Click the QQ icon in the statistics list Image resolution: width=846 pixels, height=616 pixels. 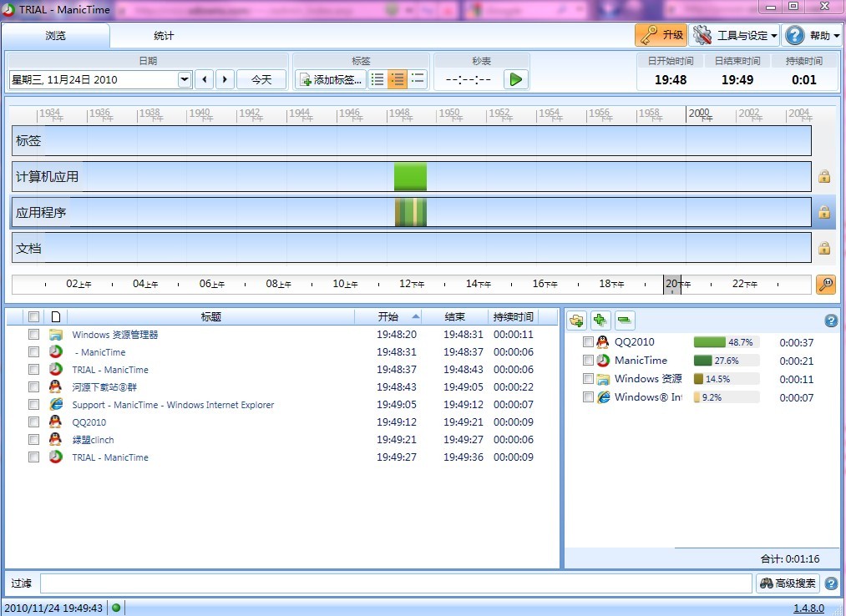(x=603, y=342)
